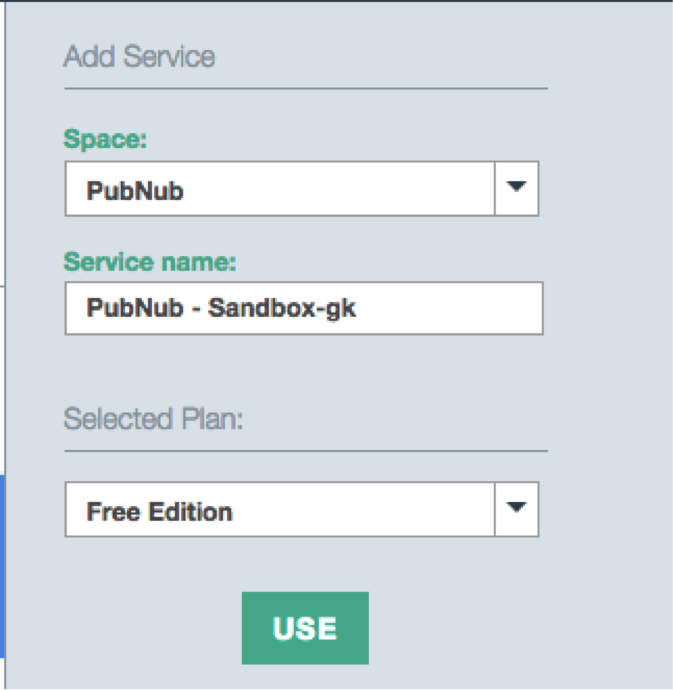Click the Selected Plan: label
Screen dimensions: 673x690
(x=154, y=418)
